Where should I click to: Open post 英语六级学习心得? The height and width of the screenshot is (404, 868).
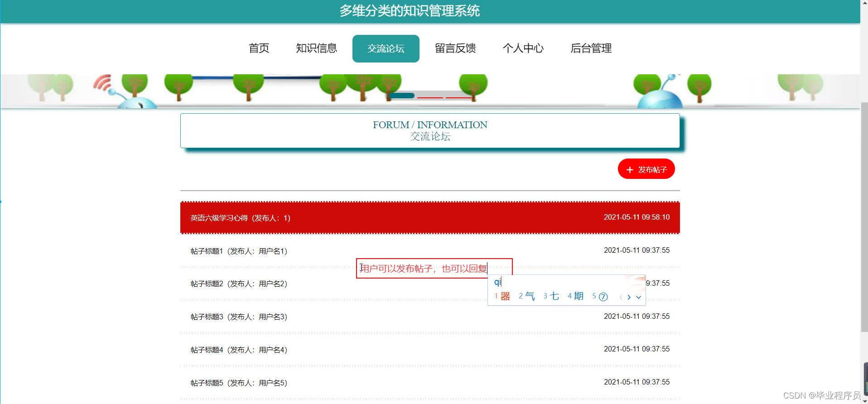click(x=430, y=218)
